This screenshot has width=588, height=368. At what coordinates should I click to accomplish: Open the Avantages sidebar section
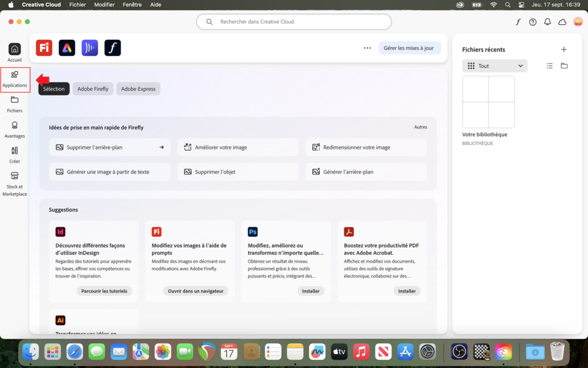coord(14,130)
